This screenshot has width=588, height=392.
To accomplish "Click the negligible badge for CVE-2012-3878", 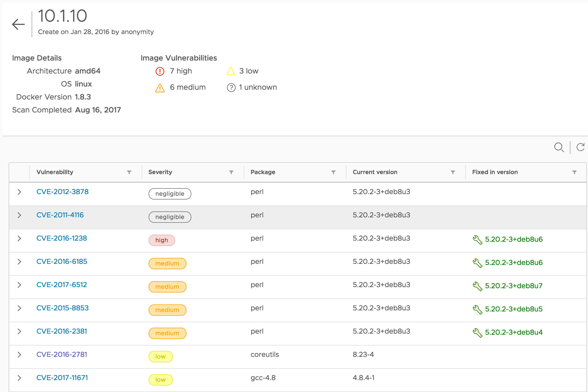I will 170,194.
